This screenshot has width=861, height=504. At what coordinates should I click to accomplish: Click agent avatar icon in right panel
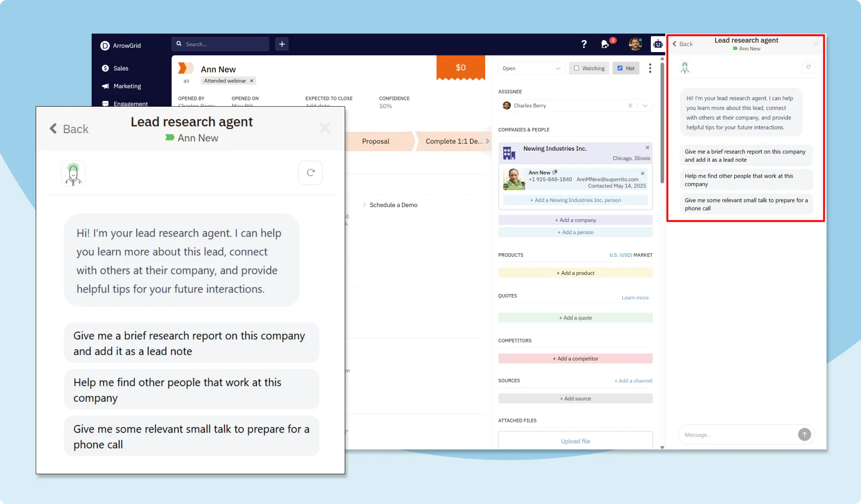685,67
